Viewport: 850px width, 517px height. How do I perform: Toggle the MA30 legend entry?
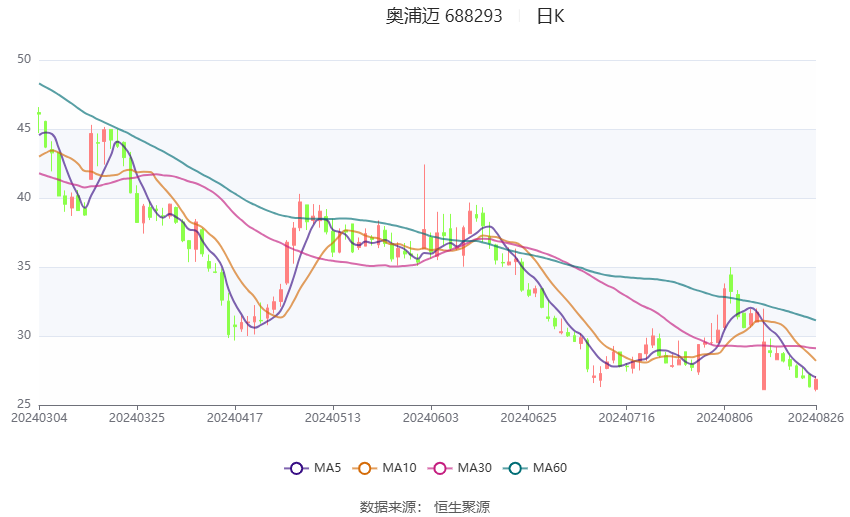[460, 468]
